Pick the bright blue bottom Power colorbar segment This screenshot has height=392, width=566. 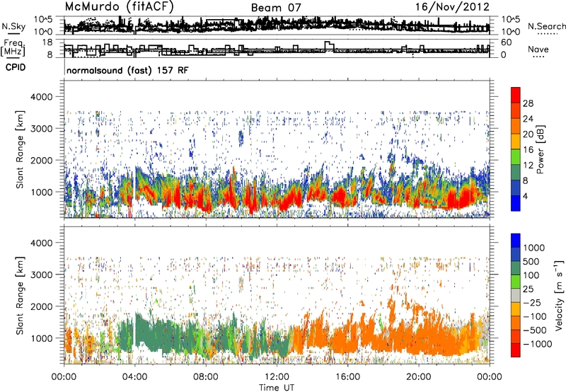click(x=516, y=203)
